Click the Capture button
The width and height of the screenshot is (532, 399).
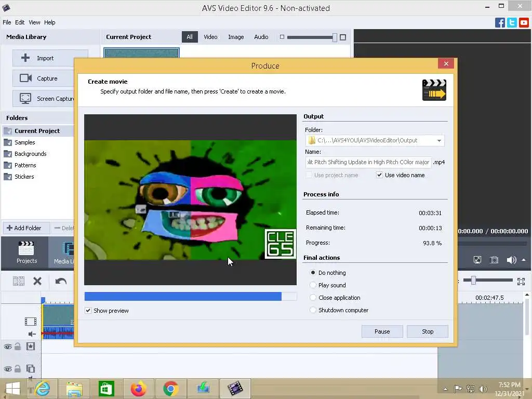[x=44, y=78]
